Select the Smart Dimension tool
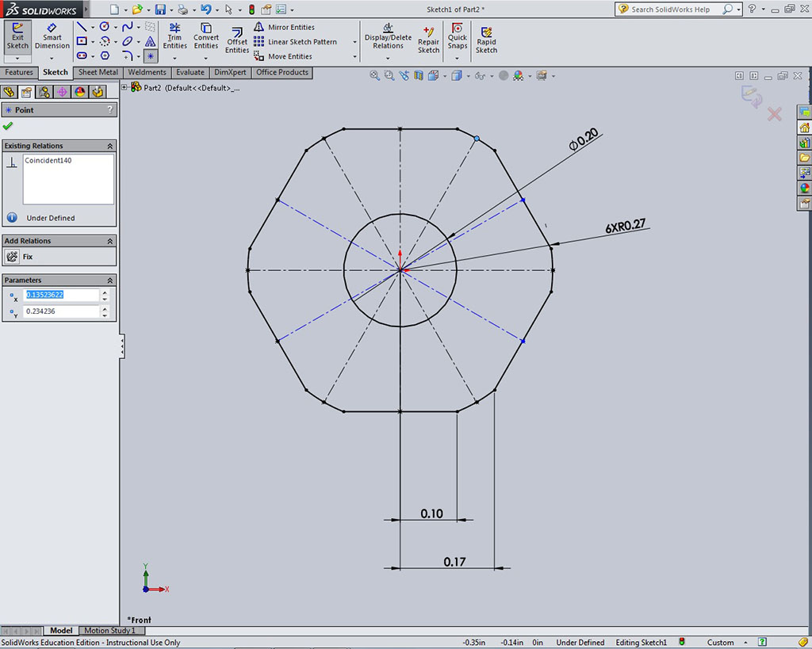 tap(52, 36)
